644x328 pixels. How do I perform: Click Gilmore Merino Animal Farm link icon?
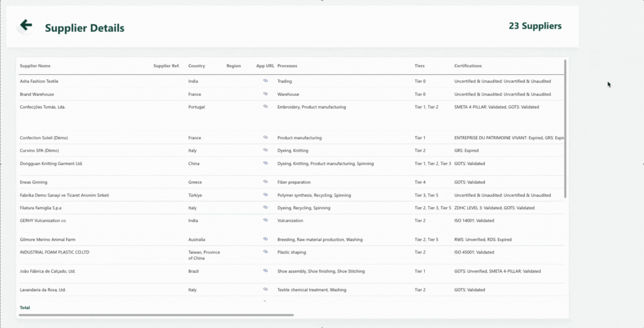[x=266, y=239]
